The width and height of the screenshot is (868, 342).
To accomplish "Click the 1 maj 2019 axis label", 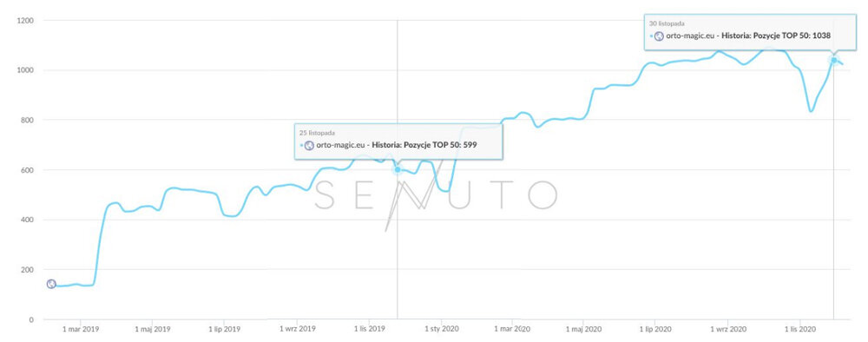I will point(152,329).
